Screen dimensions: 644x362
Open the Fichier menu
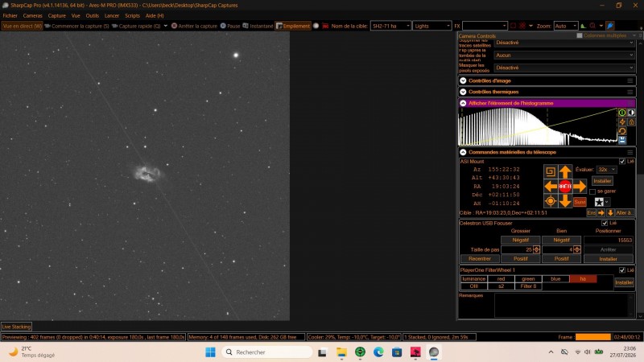tap(10, 15)
